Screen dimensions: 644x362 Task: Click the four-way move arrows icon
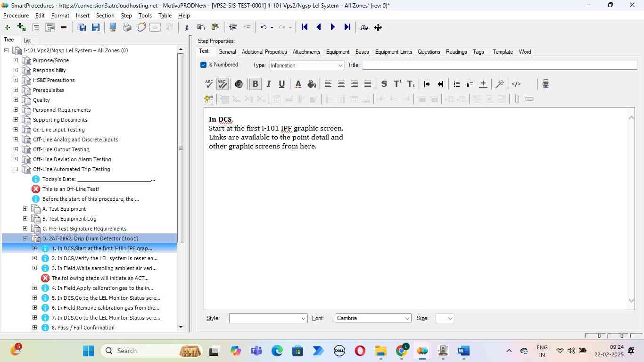[x=378, y=27]
